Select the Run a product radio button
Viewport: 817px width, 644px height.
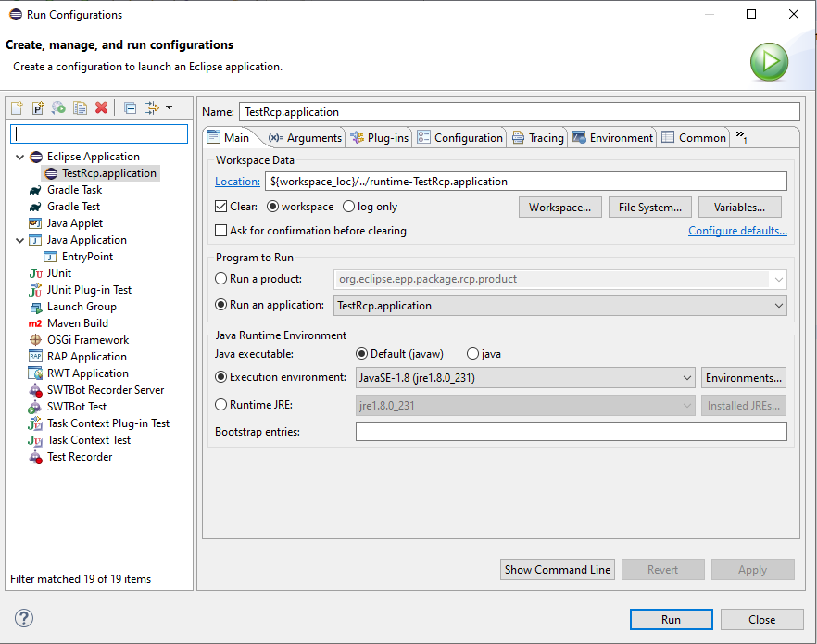click(x=221, y=279)
